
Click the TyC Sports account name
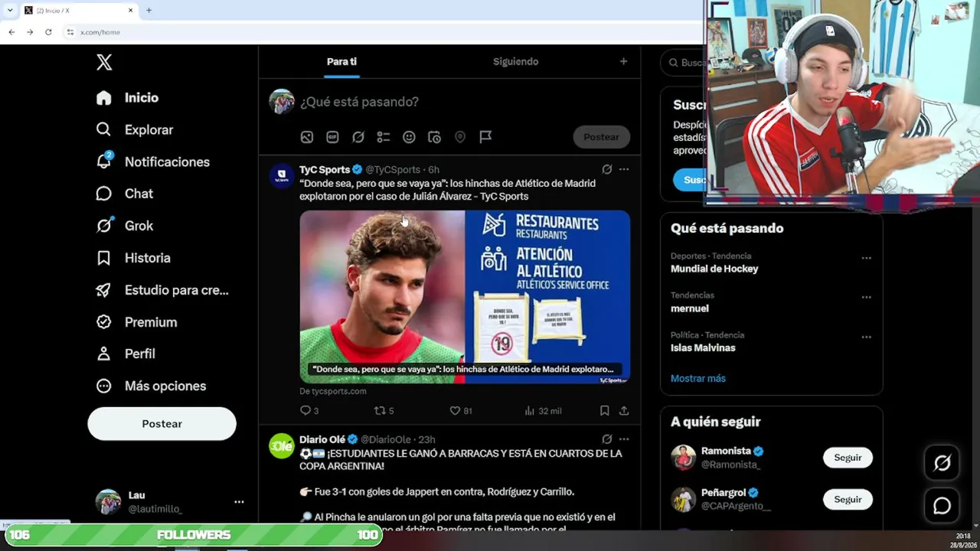coord(325,170)
